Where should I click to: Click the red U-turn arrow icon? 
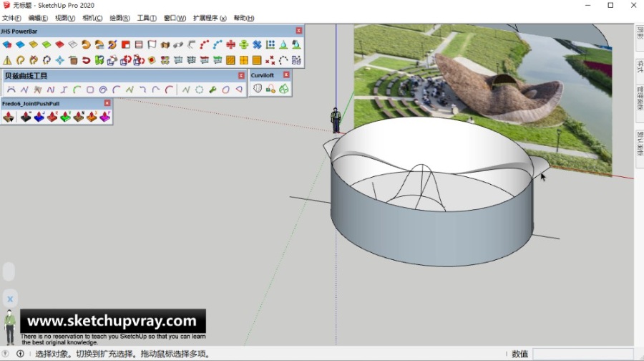click(x=86, y=60)
